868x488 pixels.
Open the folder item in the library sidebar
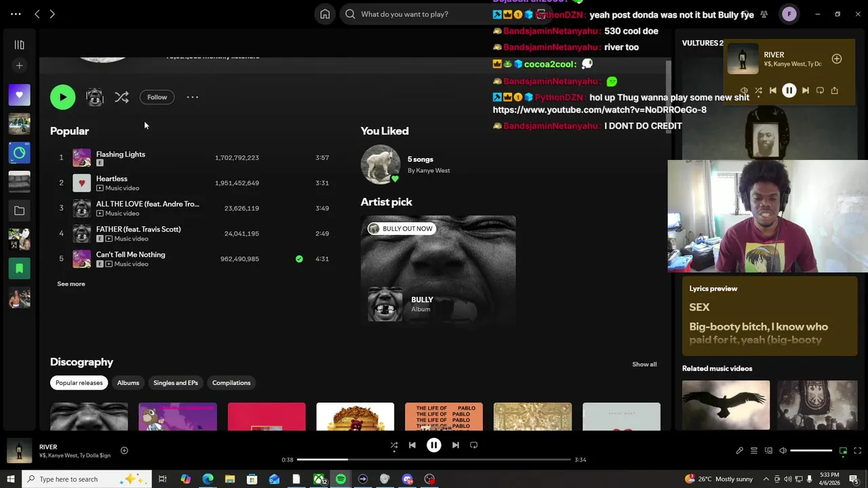click(x=19, y=211)
